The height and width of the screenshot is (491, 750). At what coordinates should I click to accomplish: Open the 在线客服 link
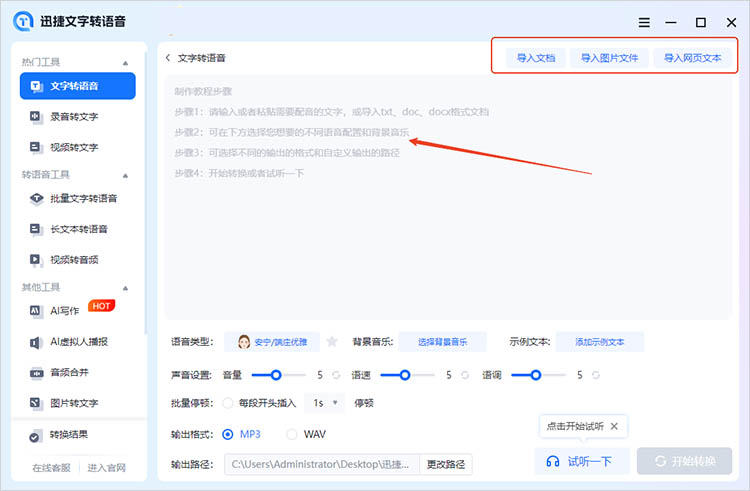(x=52, y=468)
